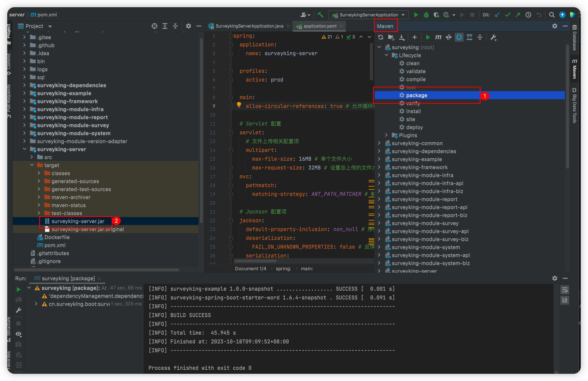Screen dimensions: 588x381
Task: Reload all Maven projects
Action: 380,37
